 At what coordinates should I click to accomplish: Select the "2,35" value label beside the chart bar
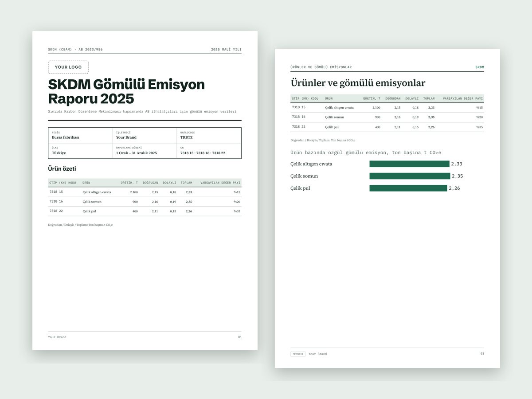[x=458, y=176]
